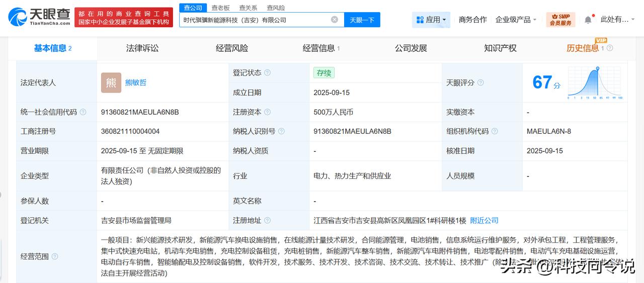This screenshot has width=644, height=283.
Task: Switch to 查公司 search tab
Action: (193, 8)
